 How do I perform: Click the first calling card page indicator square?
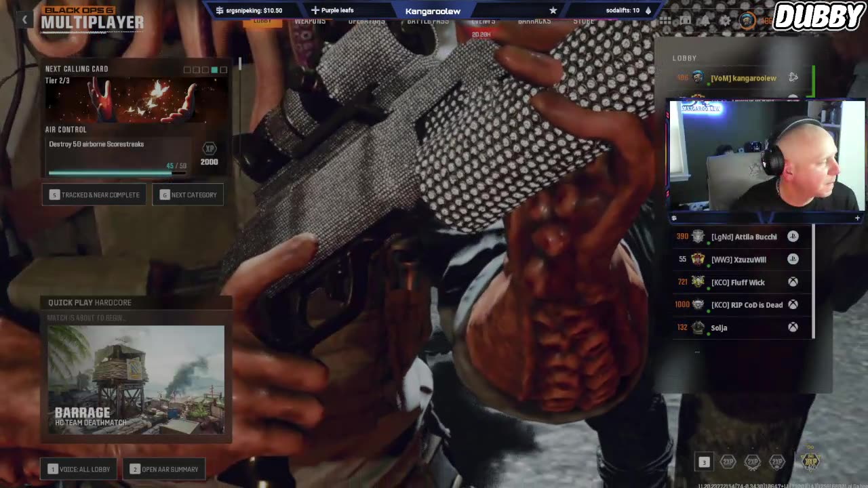click(x=187, y=70)
